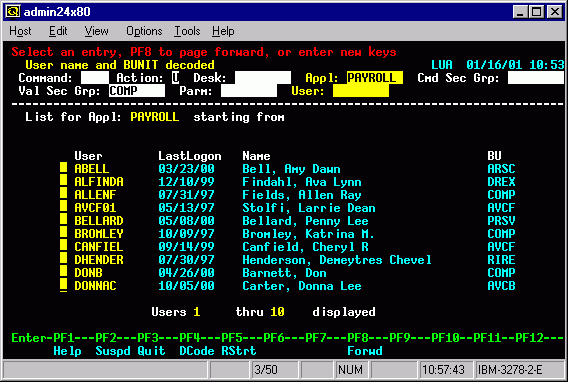Open the Options menu

(144, 31)
